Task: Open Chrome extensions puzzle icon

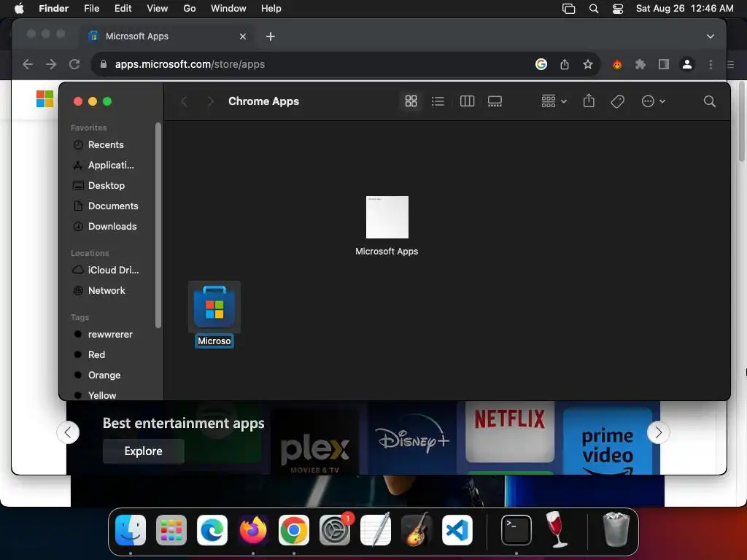Action: [x=640, y=64]
